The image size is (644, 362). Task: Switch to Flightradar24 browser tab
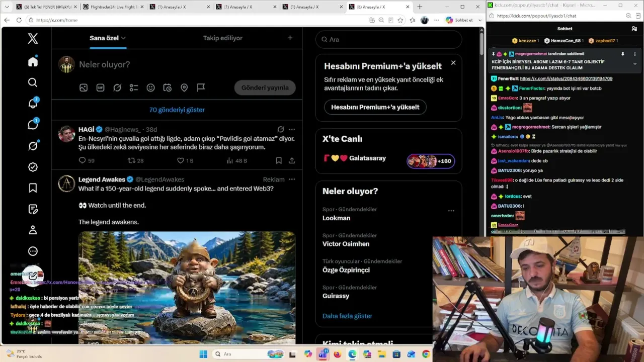(x=113, y=7)
